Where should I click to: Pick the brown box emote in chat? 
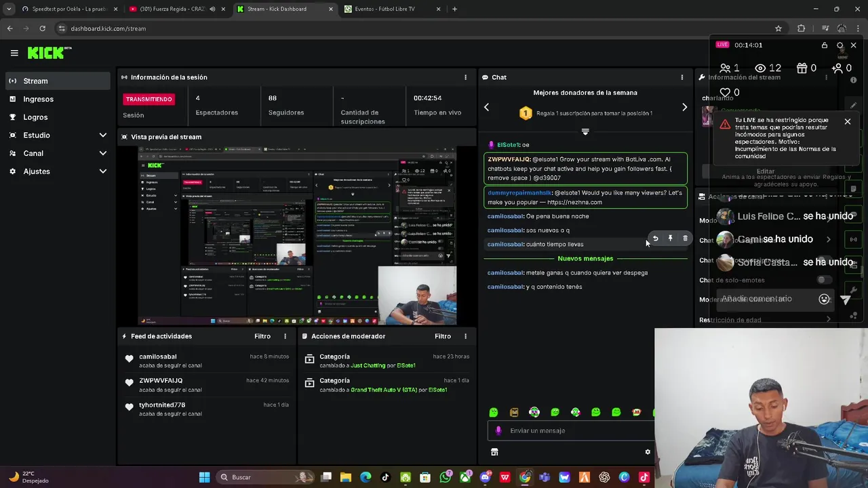pyautogui.click(x=514, y=412)
